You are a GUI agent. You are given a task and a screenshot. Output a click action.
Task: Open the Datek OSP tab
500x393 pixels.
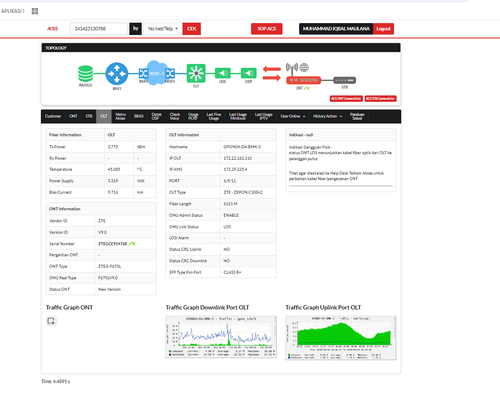(x=156, y=116)
